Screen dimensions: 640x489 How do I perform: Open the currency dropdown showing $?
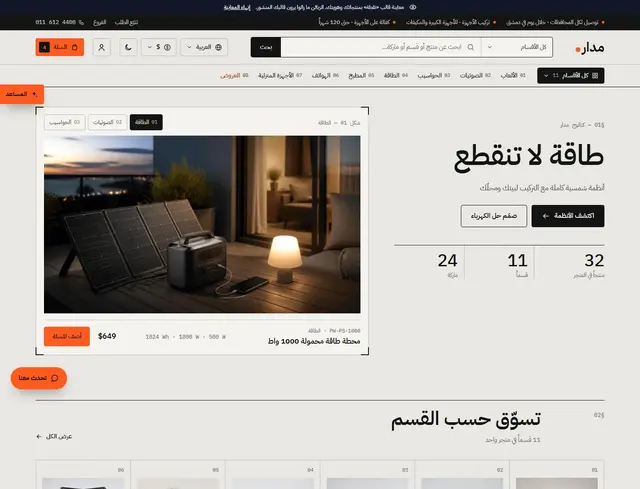pyautogui.click(x=159, y=47)
